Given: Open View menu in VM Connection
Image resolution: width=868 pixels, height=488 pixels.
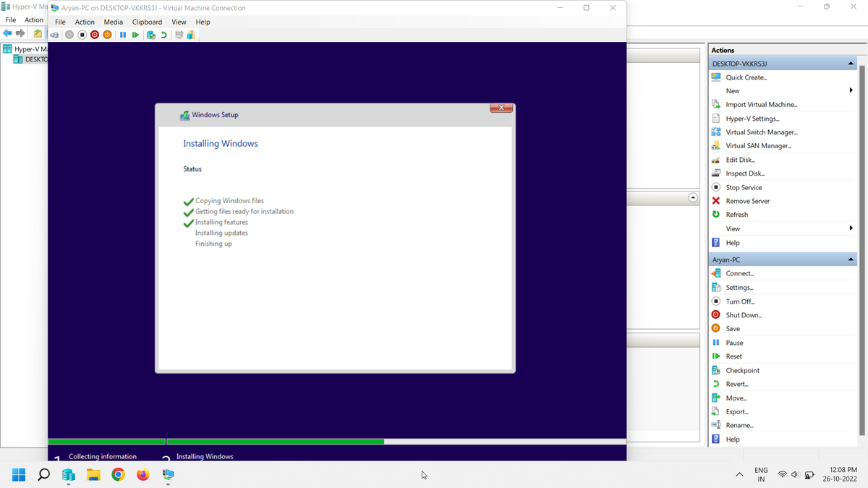Looking at the screenshot, I should [x=179, y=22].
